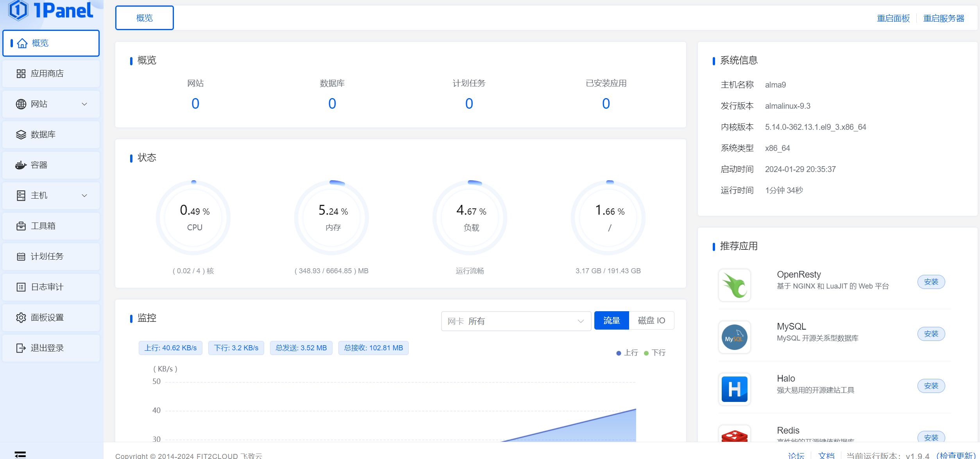Click the 1Panel logo icon
Viewport: 980px width, 459px height.
click(18, 10)
